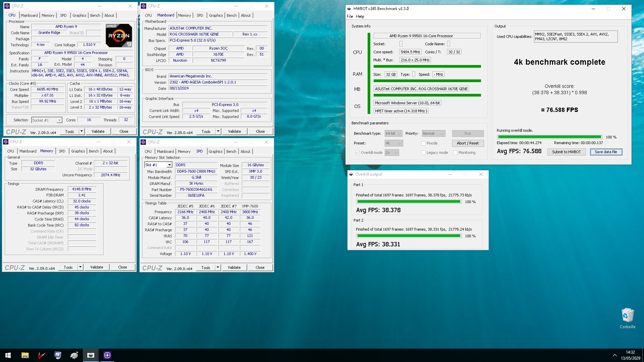Click HWBOT x265 Benchmark title bar icon
Image resolution: width=644 pixels, height=362 pixels.
pos(349,9)
